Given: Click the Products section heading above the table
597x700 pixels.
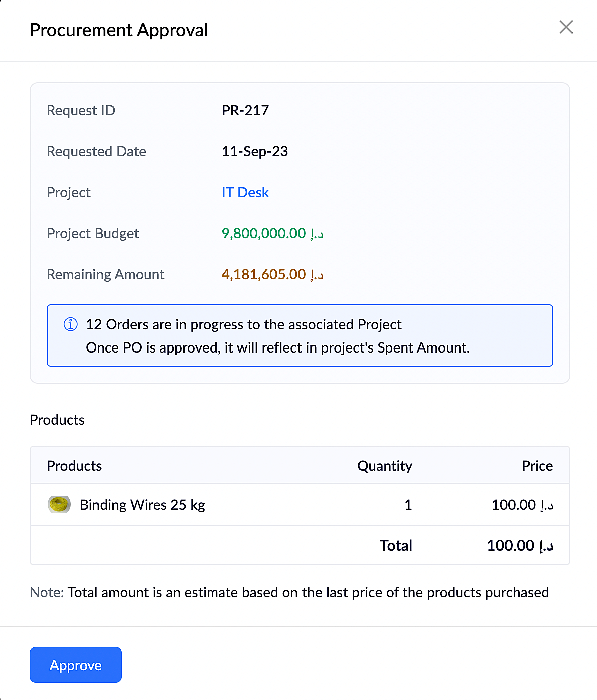Looking at the screenshot, I should [x=57, y=420].
